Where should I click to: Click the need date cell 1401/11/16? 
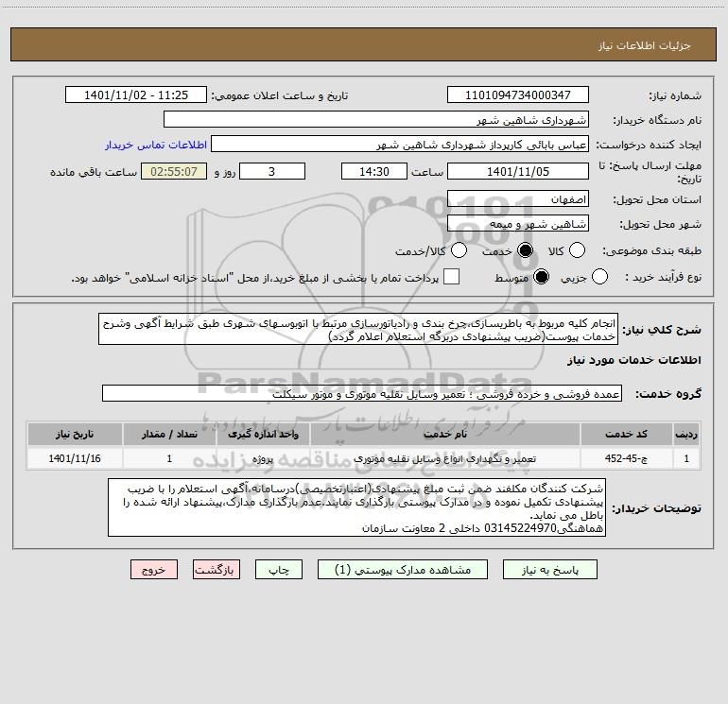click(75, 459)
